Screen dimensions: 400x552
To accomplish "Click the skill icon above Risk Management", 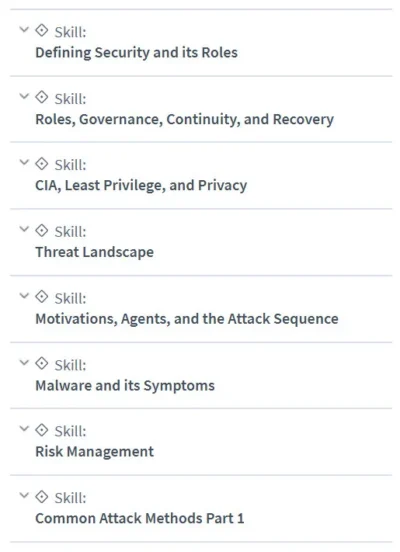I will tap(42, 430).
